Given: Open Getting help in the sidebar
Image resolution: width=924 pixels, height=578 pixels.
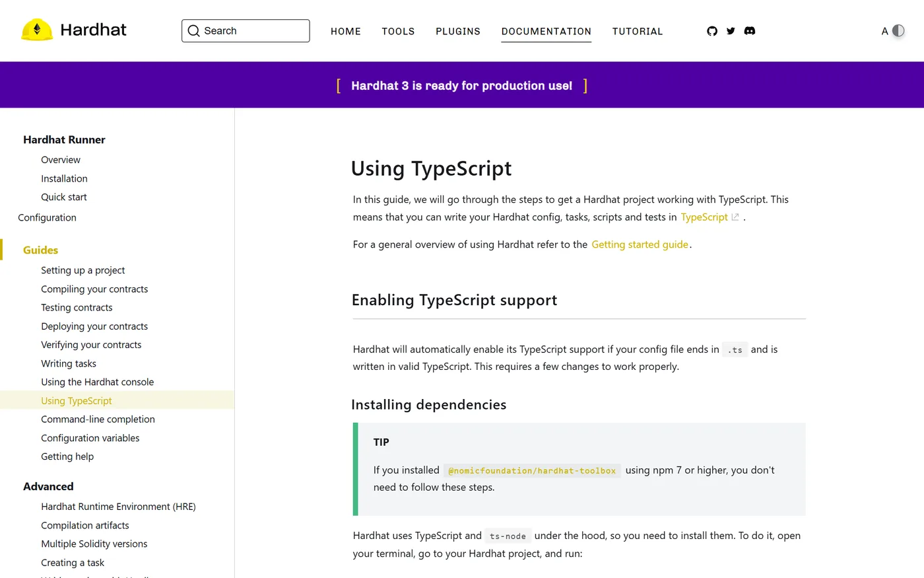Looking at the screenshot, I should [x=67, y=456].
